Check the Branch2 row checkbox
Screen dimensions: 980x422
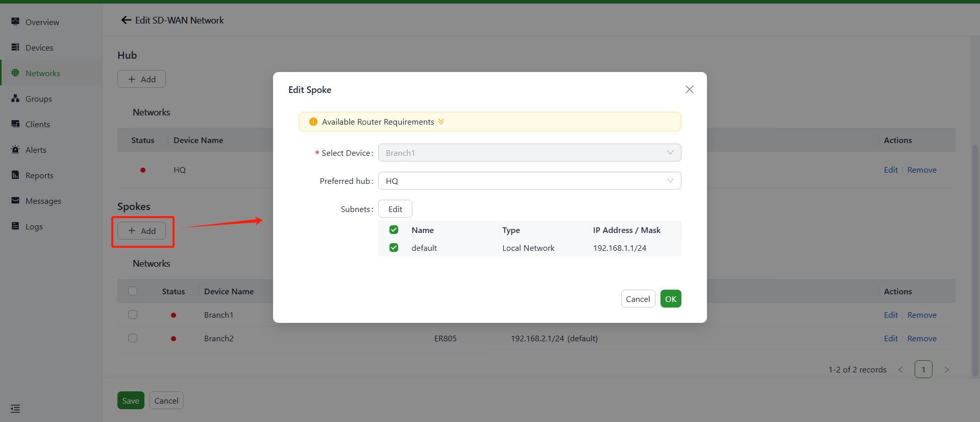[x=133, y=338]
